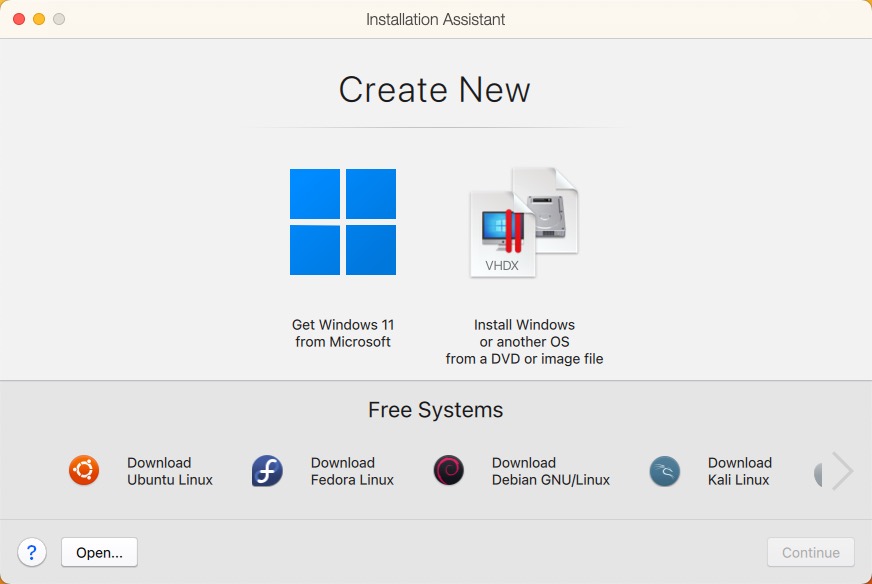Select the Get Windows 11 from Microsoft icon
Viewport: 872px width, 584px height.
(x=343, y=220)
